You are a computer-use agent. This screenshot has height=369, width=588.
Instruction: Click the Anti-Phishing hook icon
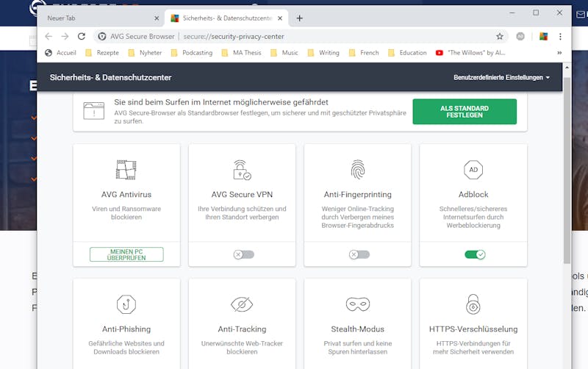coord(126,304)
